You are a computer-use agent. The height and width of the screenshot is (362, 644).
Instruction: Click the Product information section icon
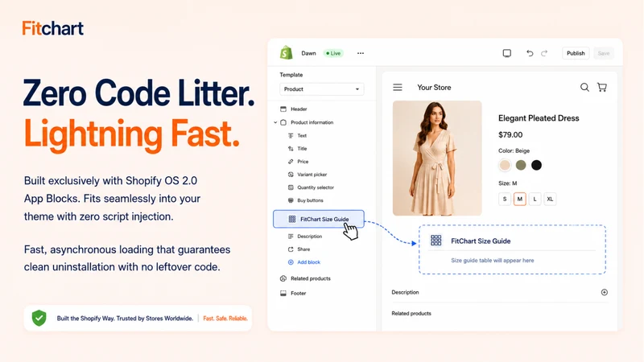click(283, 122)
